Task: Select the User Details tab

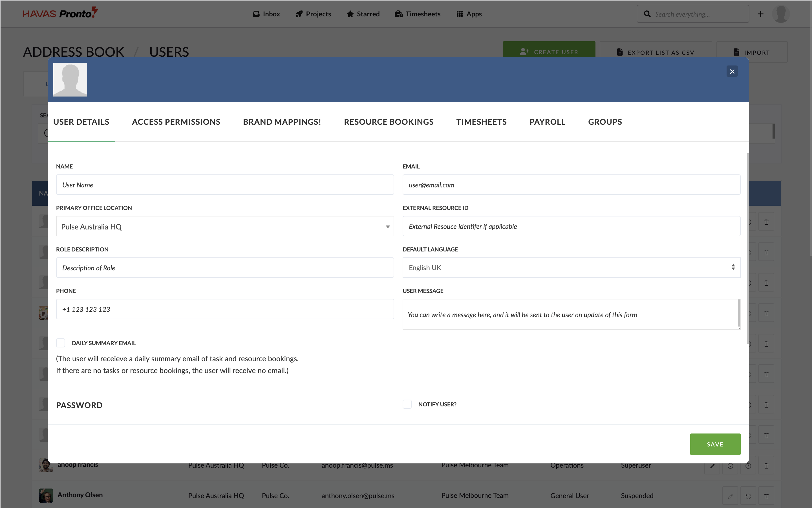Action: (x=81, y=122)
